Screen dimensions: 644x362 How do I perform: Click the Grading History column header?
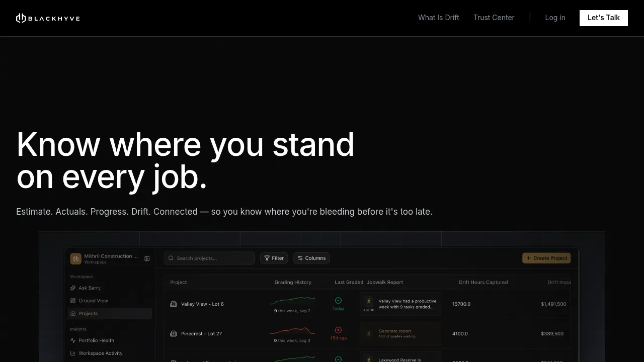293,282
